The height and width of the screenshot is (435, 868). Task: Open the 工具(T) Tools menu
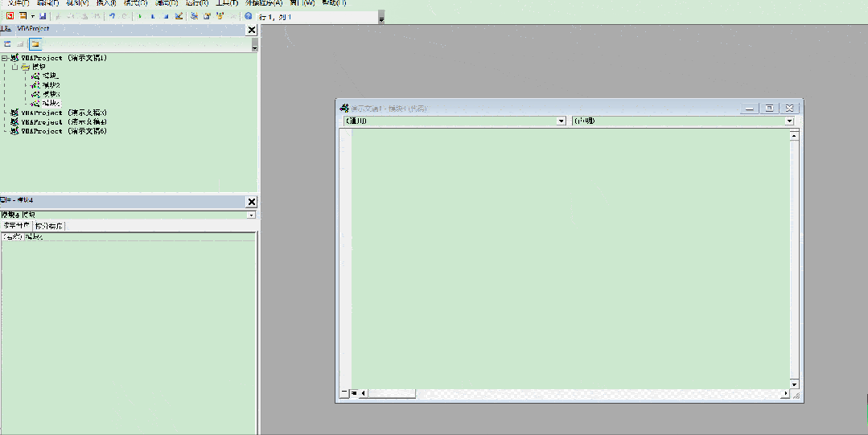point(228,3)
